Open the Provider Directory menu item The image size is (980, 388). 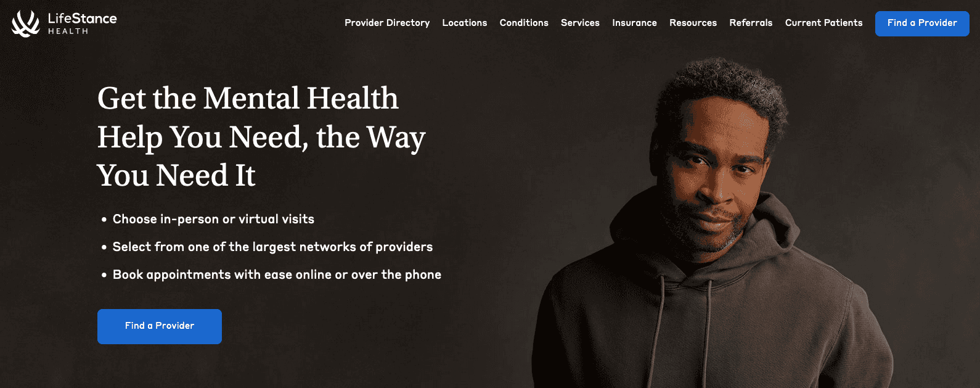coord(387,23)
